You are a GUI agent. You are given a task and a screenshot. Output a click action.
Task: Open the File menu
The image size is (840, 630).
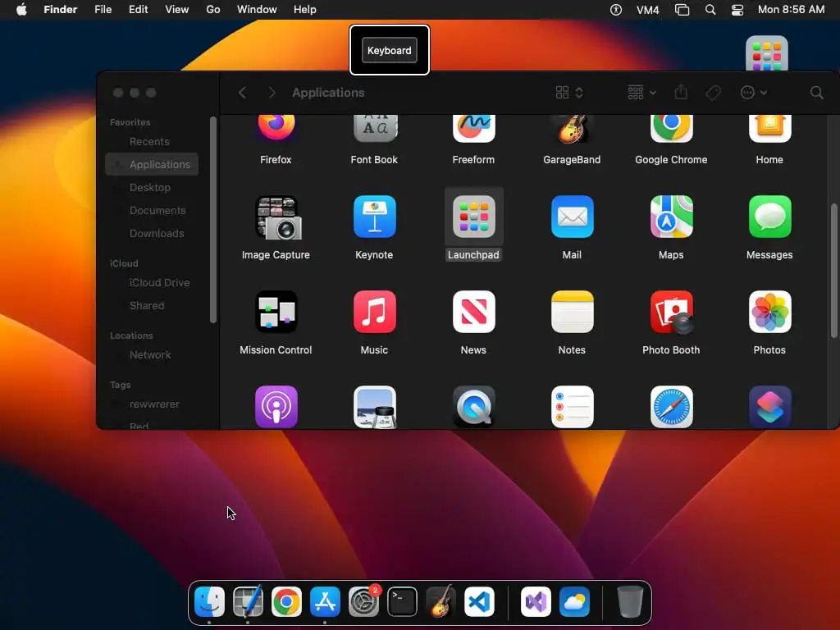(103, 10)
